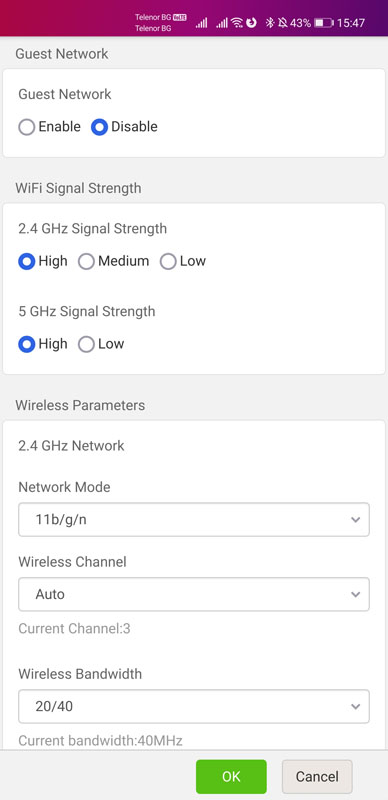
Task: Tap the muted notification bell icon
Action: (282, 22)
